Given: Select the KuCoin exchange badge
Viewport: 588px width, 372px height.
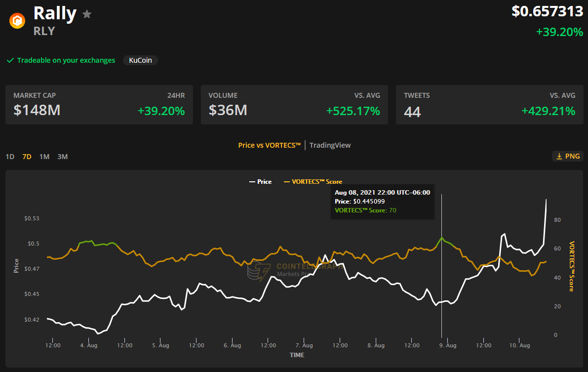Looking at the screenshot, I should tap(140, 60).
